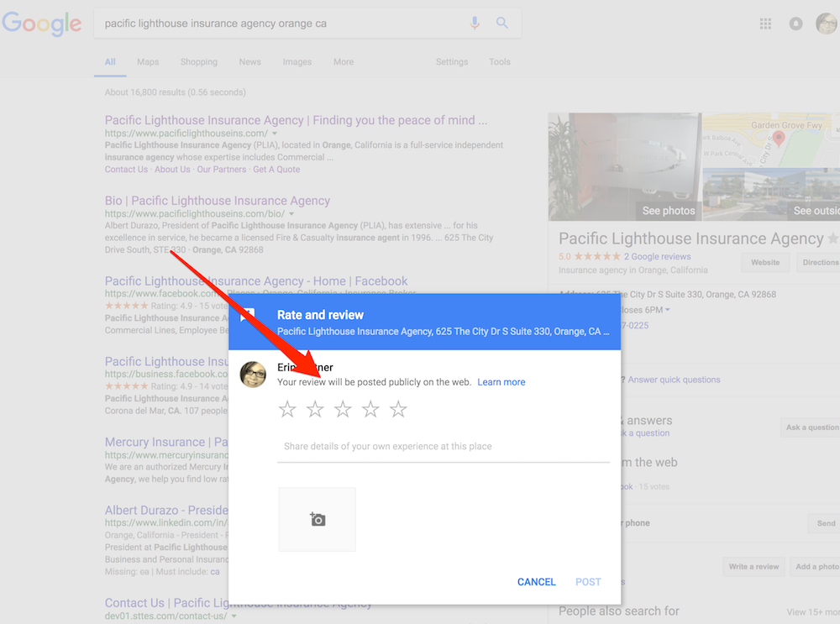Expand the business hours dropdown arrow

[668, 310]
